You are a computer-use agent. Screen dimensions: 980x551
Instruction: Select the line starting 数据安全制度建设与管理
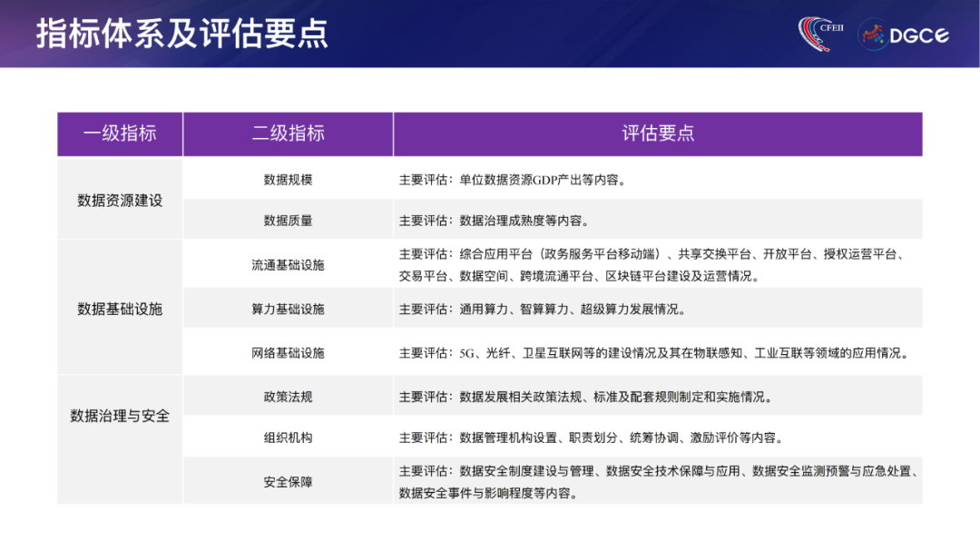click(658, 471)
